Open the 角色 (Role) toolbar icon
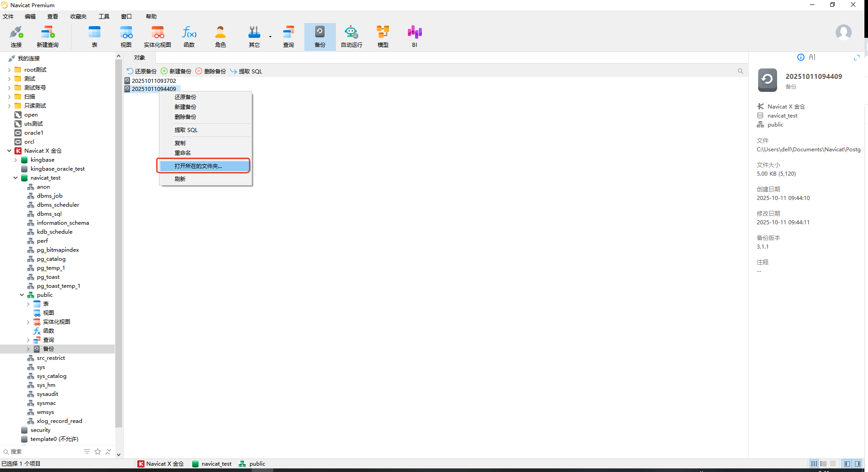This screenshot has height=472, width=868. (x=221, y=36)
